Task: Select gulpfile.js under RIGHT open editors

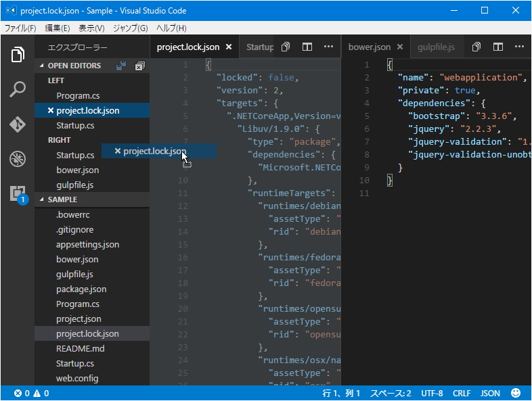Action: coord(92,185)
